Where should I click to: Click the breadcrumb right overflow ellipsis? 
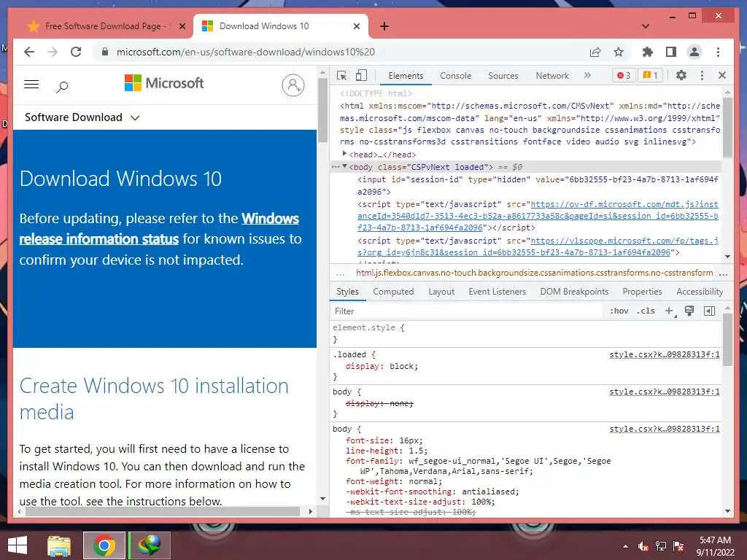(723, 273)
